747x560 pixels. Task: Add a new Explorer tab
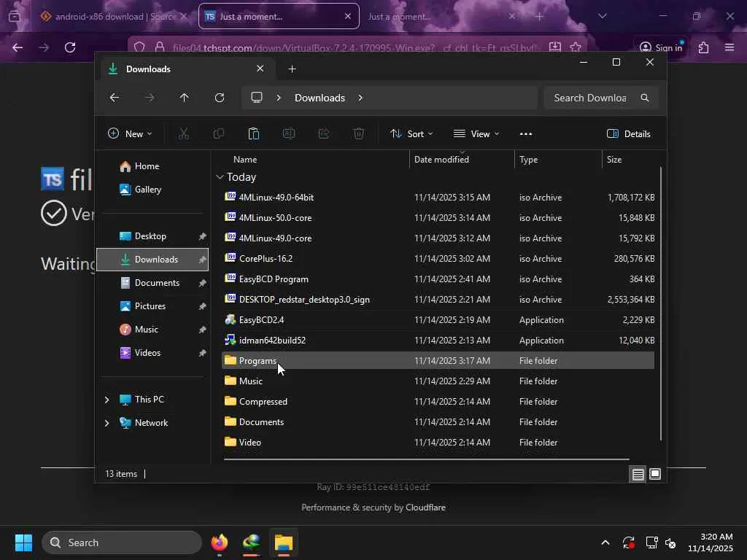tap(292, 69)
